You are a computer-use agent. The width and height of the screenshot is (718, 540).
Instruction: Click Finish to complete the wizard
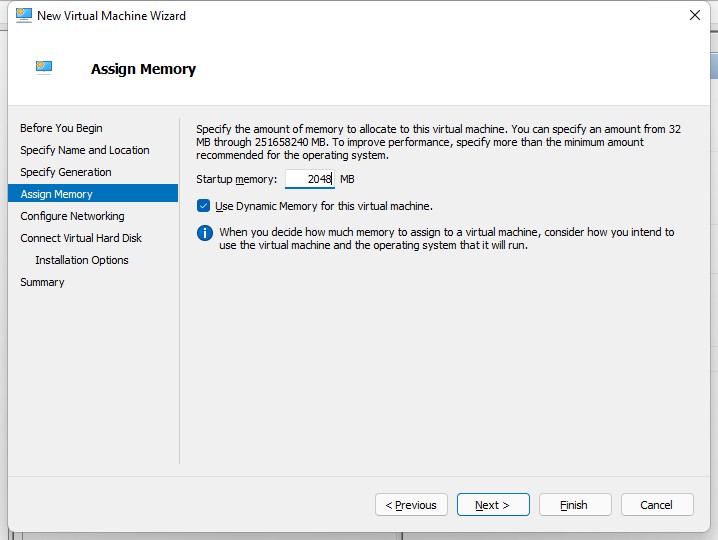(x=575, y=505)
